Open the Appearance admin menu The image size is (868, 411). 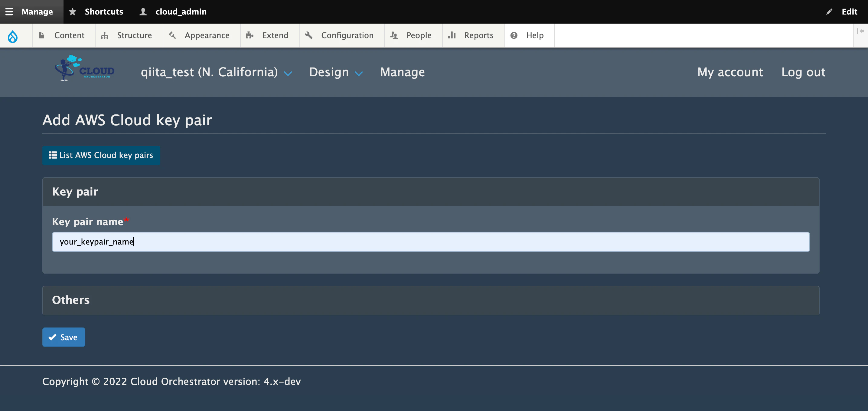pyautogui.click(x=201, y=35)
